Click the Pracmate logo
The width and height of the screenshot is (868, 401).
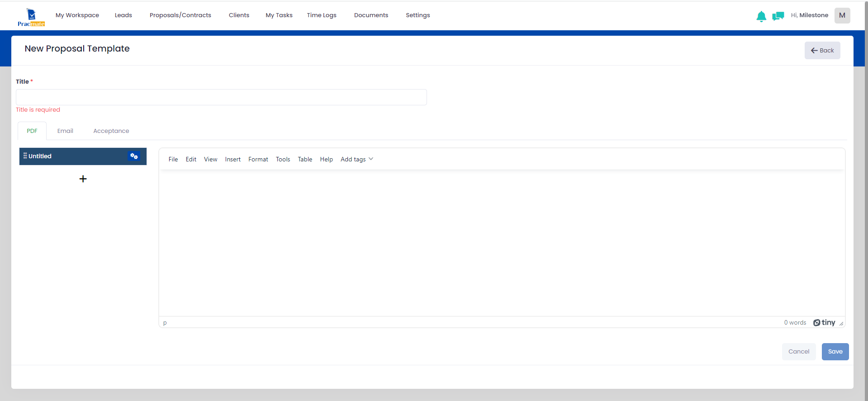click(31, 17)
